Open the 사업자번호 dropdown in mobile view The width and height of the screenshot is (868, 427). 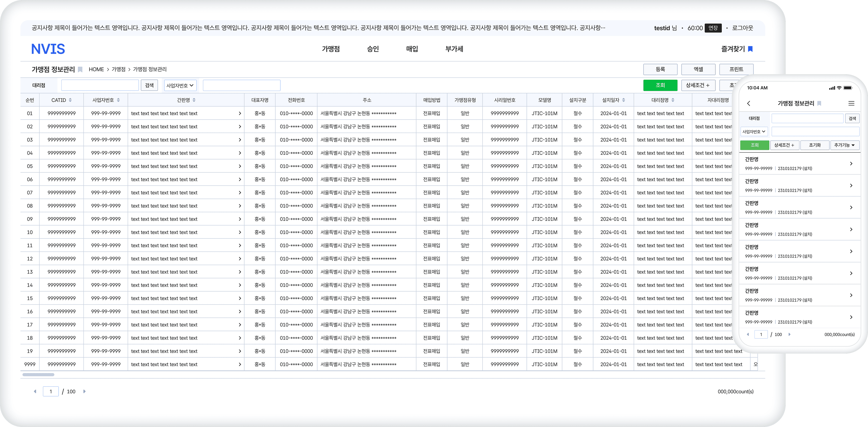[754, 132]
